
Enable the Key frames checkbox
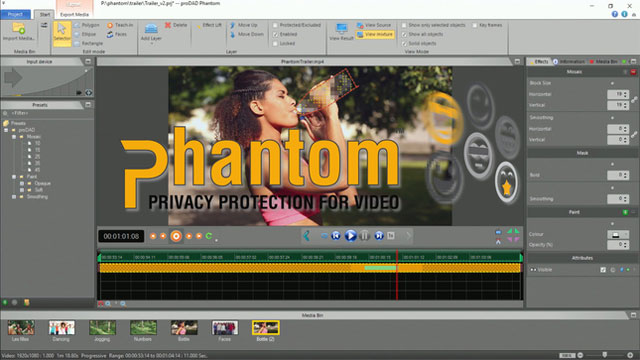475,25
